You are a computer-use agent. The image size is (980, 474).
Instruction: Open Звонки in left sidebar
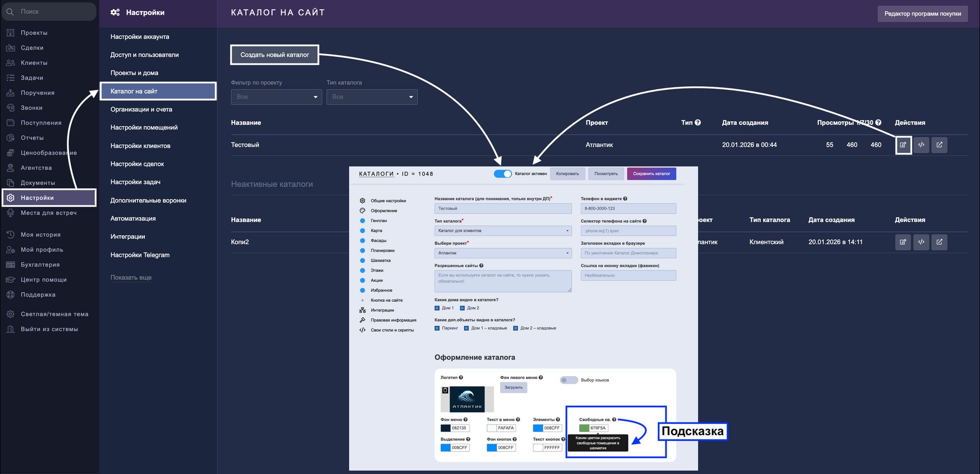tap(31, 108)
